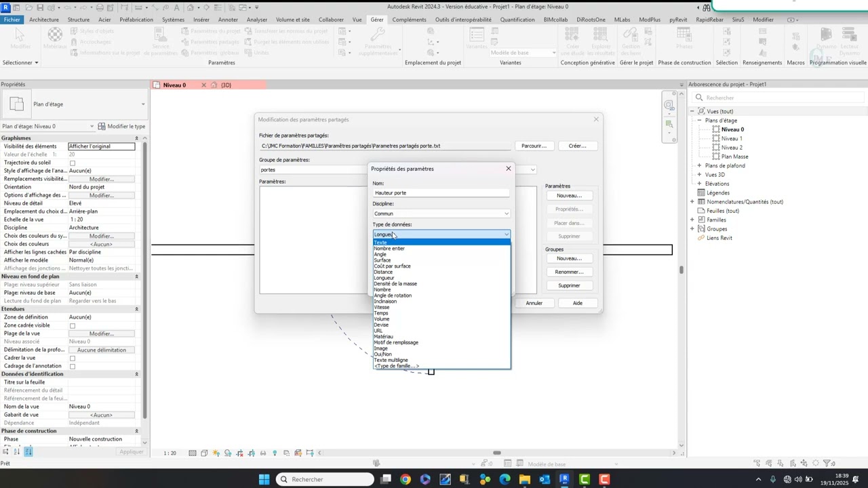Close the Propriétés des paramètres dialog
The width and height of the screenshot is (868, 488).
pos(509,169)
